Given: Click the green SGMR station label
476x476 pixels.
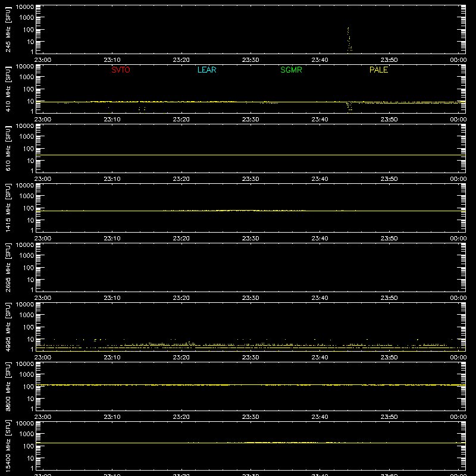Looking at the screenshot, I should 291,70.
